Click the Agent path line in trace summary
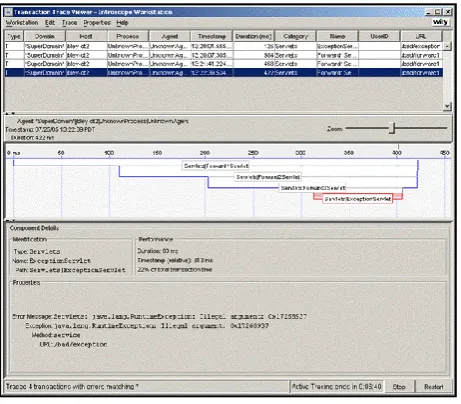This screenshot has width=461, height=404. 103,121
